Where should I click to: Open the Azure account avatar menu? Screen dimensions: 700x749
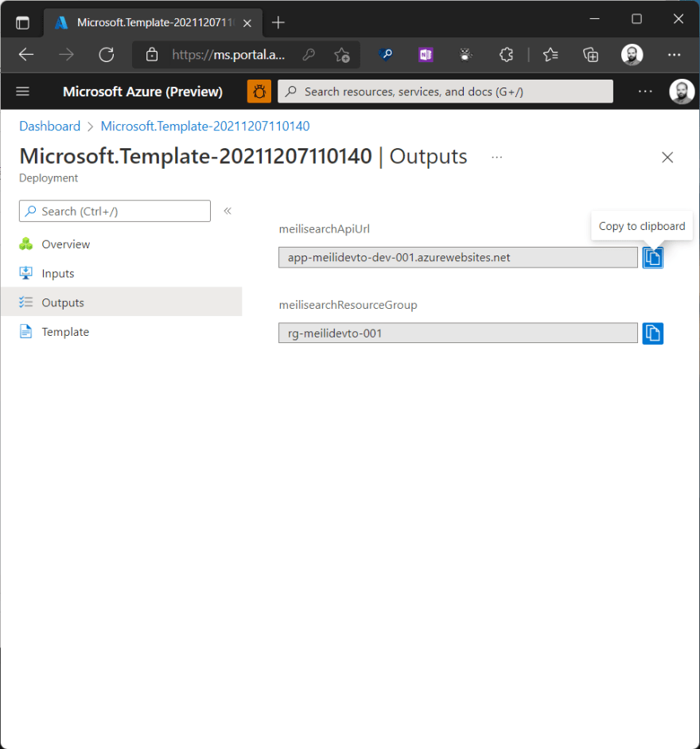pos(682,91)
